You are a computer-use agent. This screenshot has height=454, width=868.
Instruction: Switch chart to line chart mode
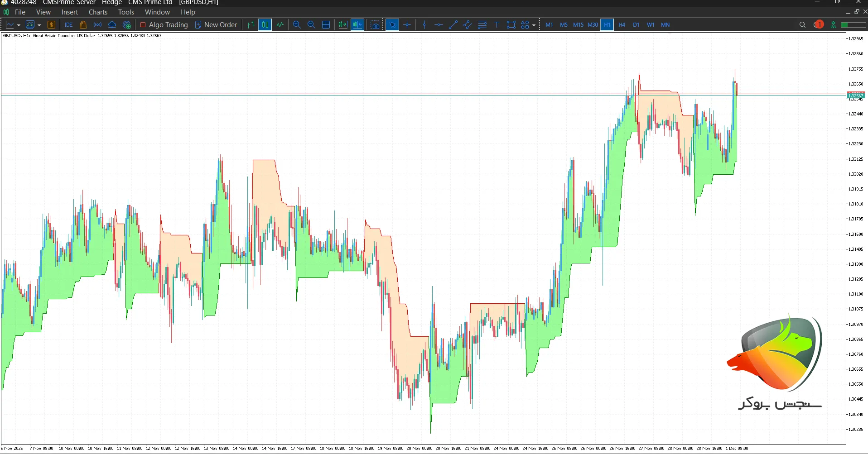tap(280, 25)
